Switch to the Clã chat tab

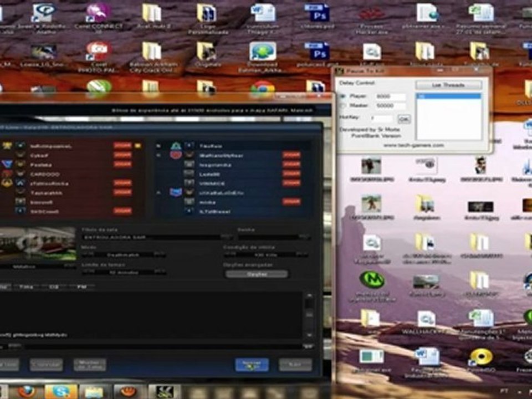(x=54, y=287)
